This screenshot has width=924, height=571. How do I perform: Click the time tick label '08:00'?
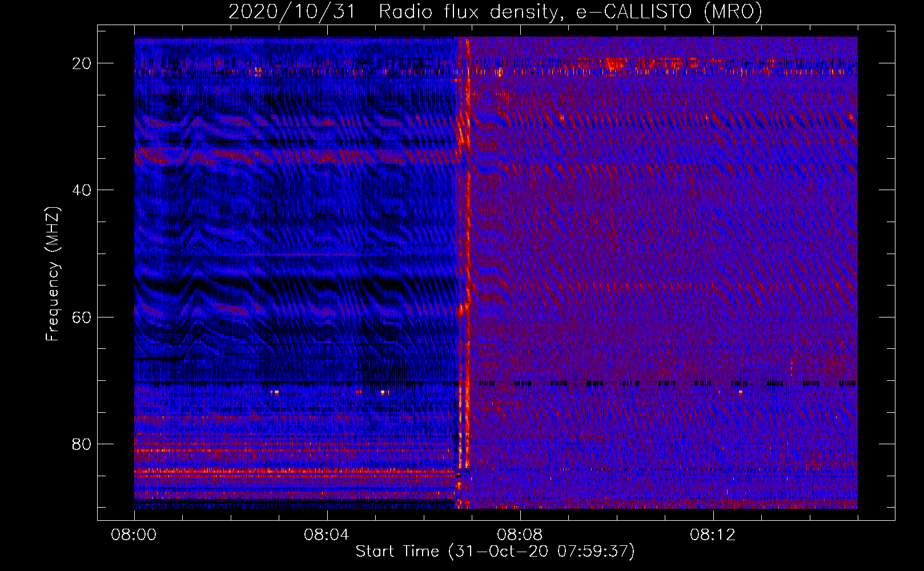(x=134, y=535)
